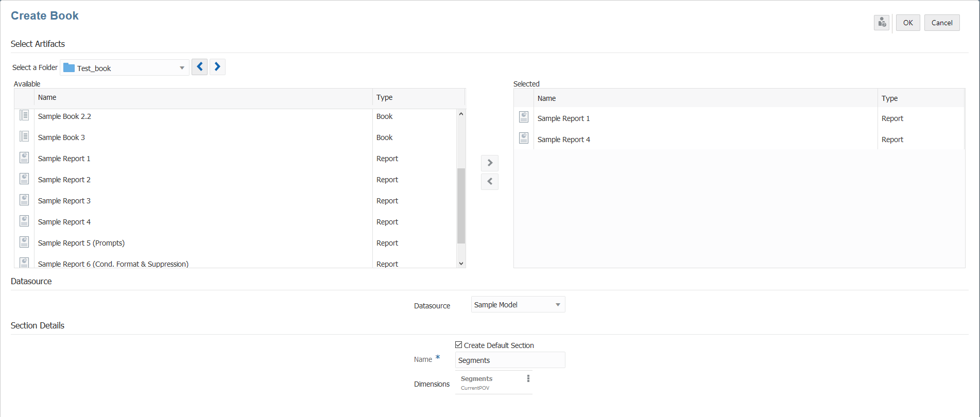Click the report icon of selected Sample Report 4
Viewport: 980px width, 417px height.
pyautogui.click(x=524, y=138)
